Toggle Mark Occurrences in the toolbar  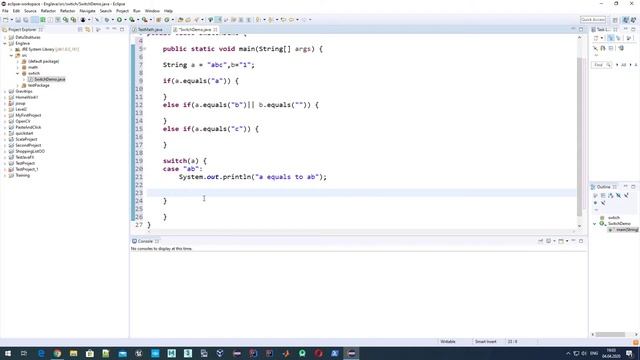point(218,20)
